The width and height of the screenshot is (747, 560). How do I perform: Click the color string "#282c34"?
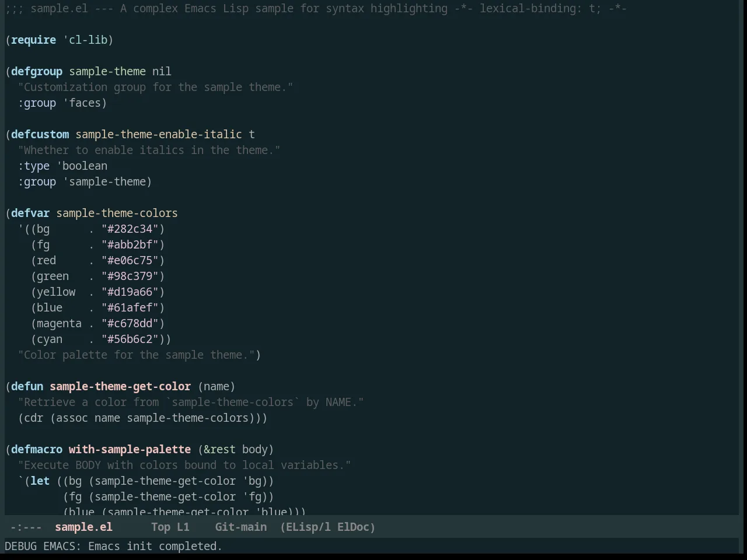click(130, 229)
